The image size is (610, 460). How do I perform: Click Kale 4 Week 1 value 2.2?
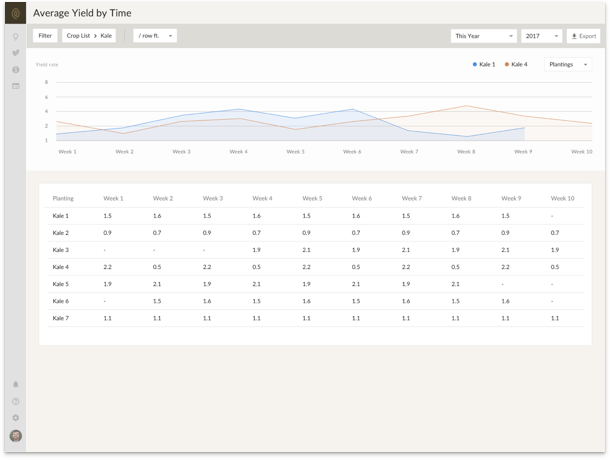[x=107, y=267]
